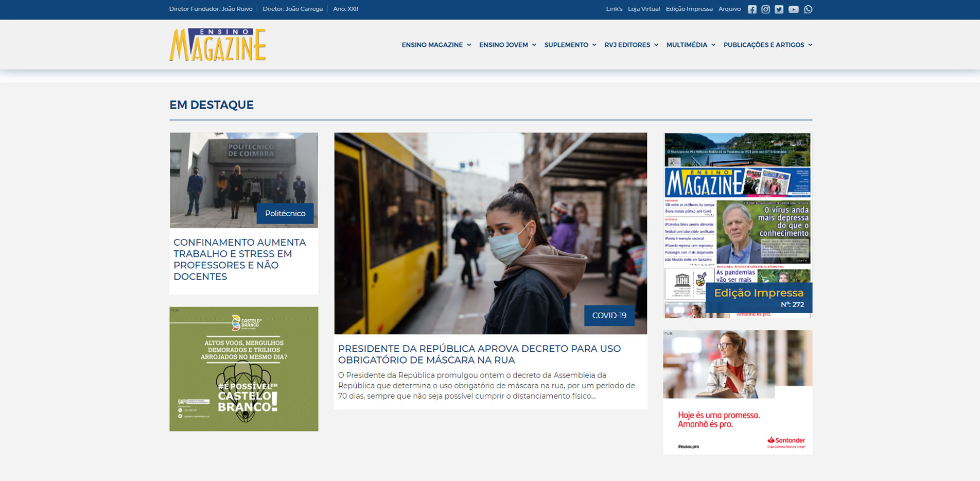Open the Politécnico de Coimbra article photo
This screenshot has height=481, width=980.
[x=243, y=170]
